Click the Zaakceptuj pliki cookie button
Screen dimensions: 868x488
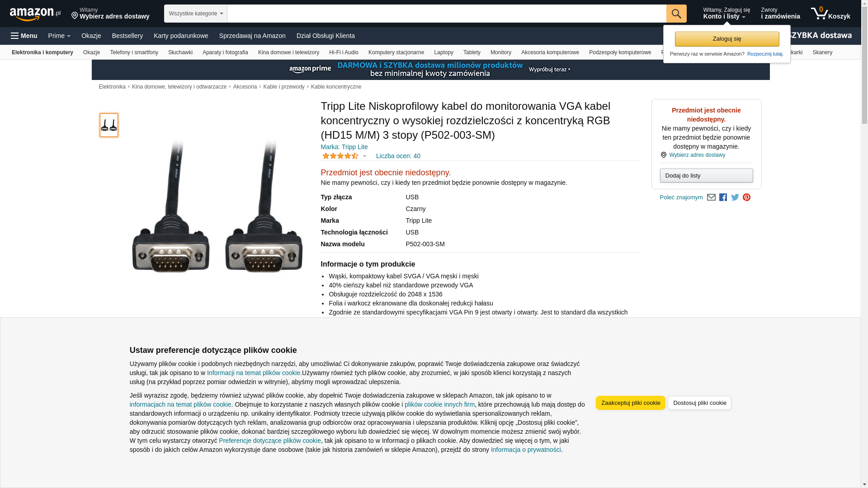(x=631, y=403)
